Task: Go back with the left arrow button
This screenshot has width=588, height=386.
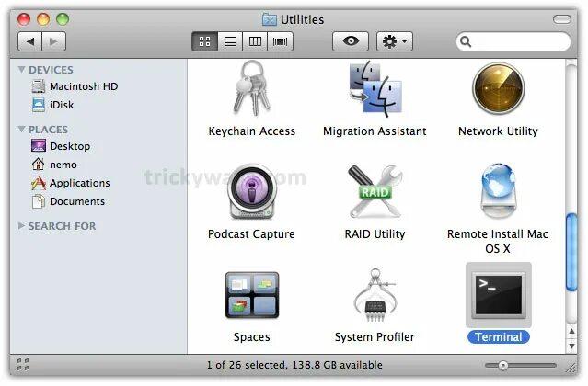Action: click(30, 41)
